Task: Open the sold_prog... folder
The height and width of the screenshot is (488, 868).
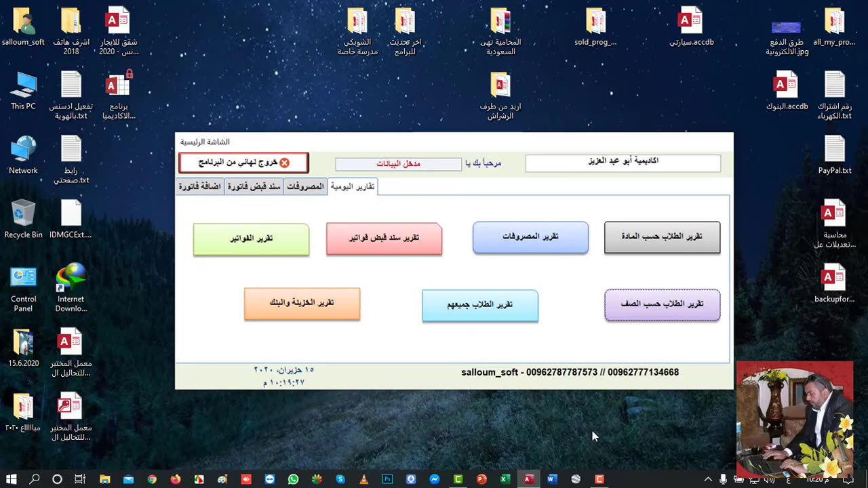Action: click(x=595, y=28)
